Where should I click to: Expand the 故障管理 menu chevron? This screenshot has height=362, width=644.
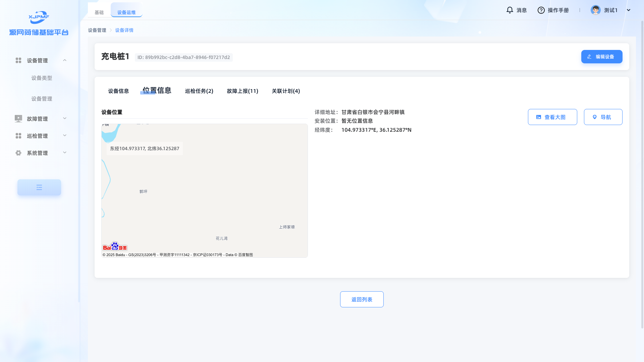[x=65, y=118]
